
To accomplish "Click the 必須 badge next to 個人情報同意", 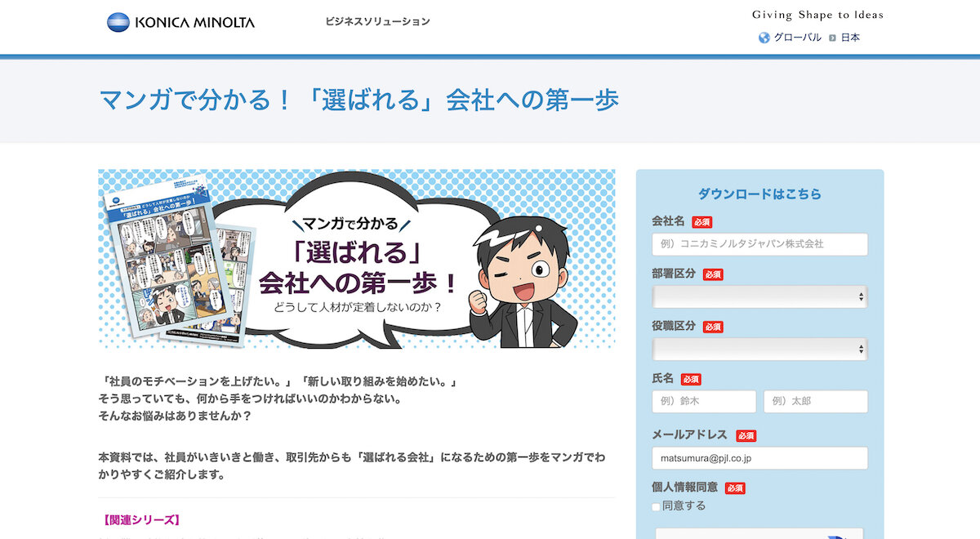I will click(x=735, y=488).
